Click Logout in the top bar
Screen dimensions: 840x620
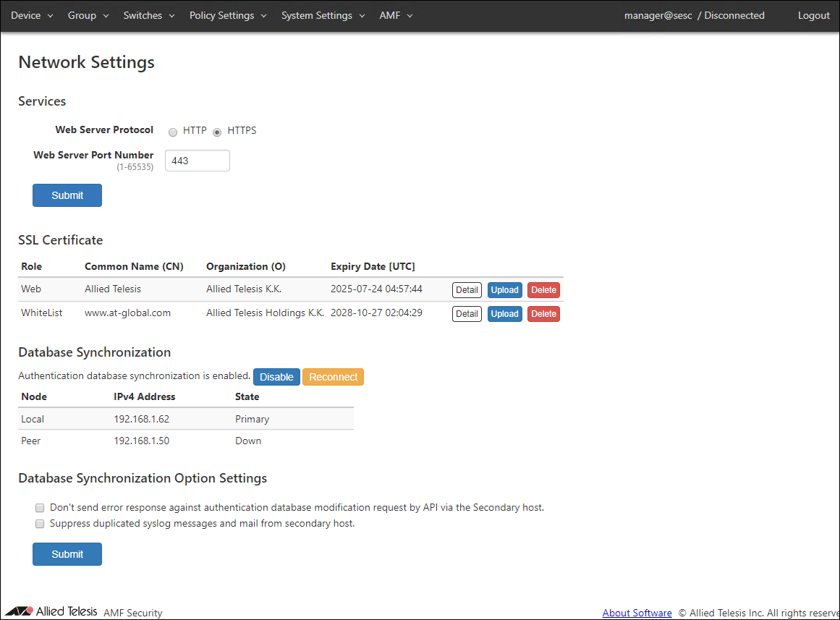(x=813, y=15)
